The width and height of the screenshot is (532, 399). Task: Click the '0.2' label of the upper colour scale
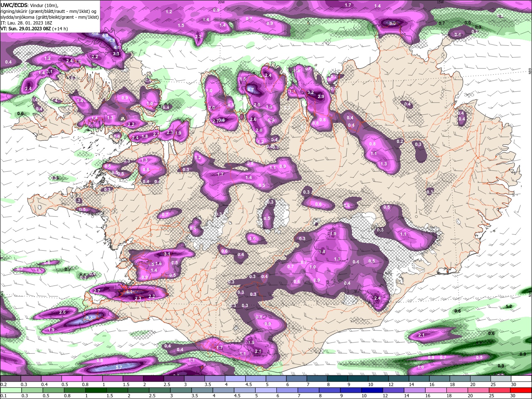[x=3, y=384]
